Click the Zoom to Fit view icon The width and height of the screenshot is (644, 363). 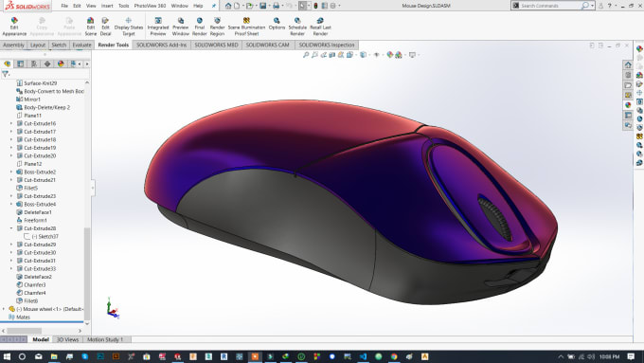click(x=306, y=55)
